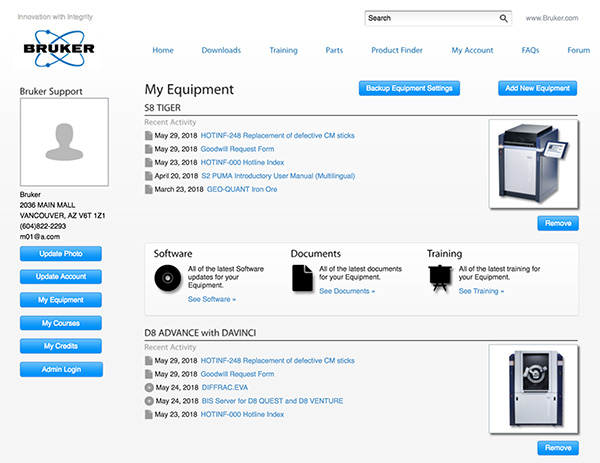Click the Admin Login button
The height and width of the screenshot is (463, 600).
point(61,370)
